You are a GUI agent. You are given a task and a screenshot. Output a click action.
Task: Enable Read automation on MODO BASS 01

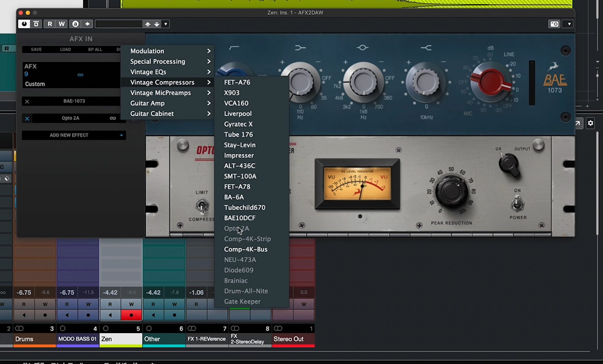click(67, 304)
